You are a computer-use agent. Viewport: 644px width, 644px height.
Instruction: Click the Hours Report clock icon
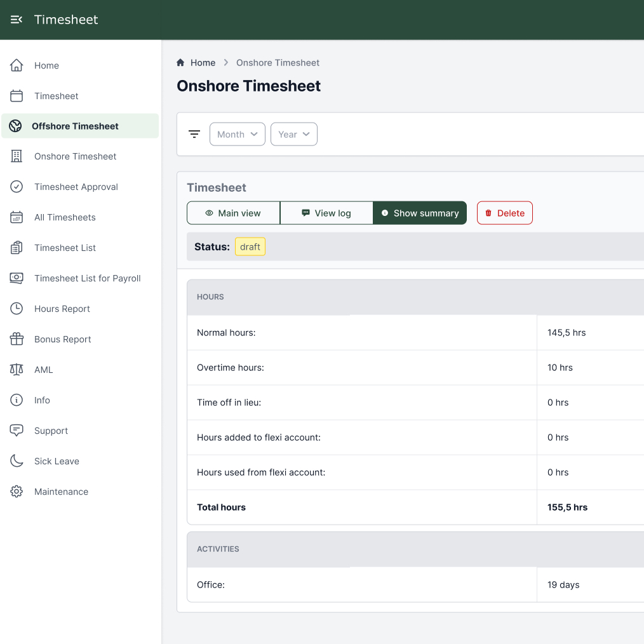coord(17,309)
